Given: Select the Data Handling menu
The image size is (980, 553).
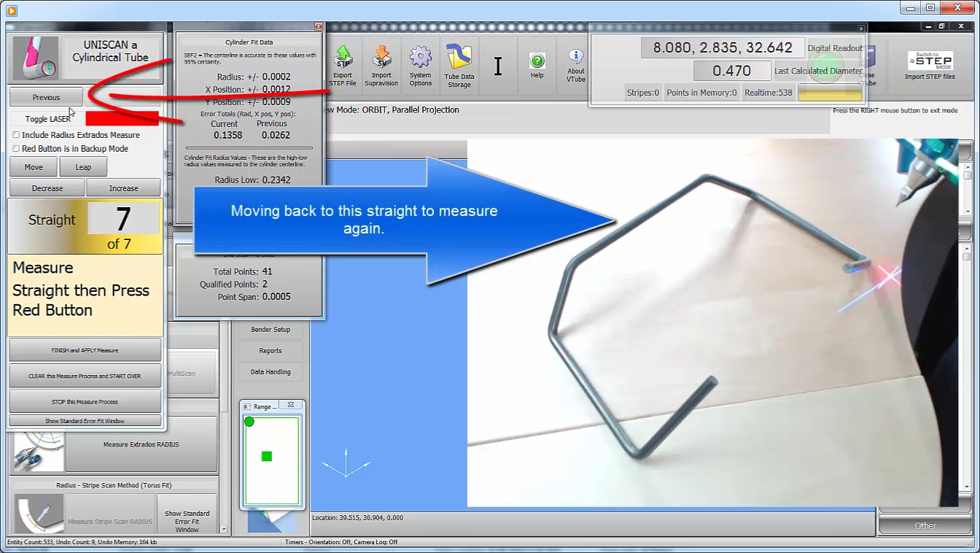Looking at the screenshot, I should coord(271,372).
